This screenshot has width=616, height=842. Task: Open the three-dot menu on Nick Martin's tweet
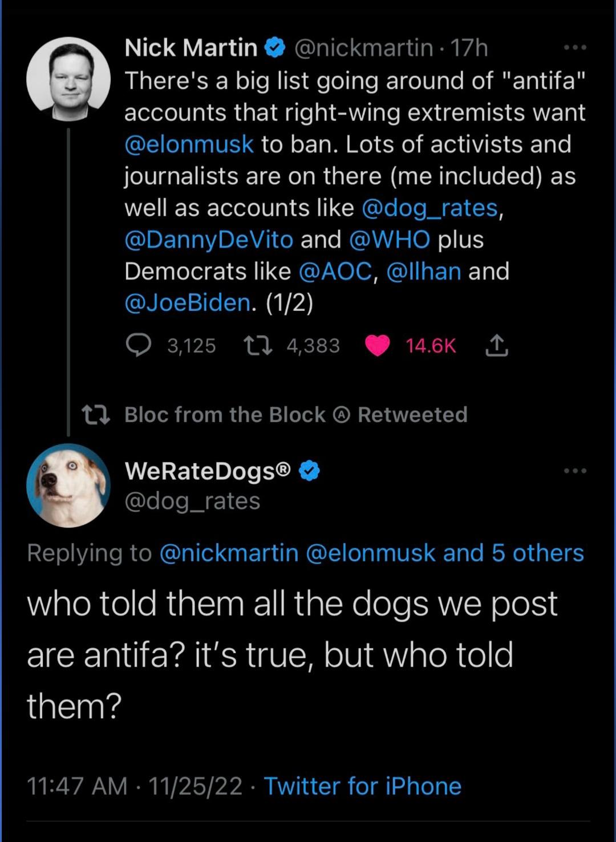(574, 48)
